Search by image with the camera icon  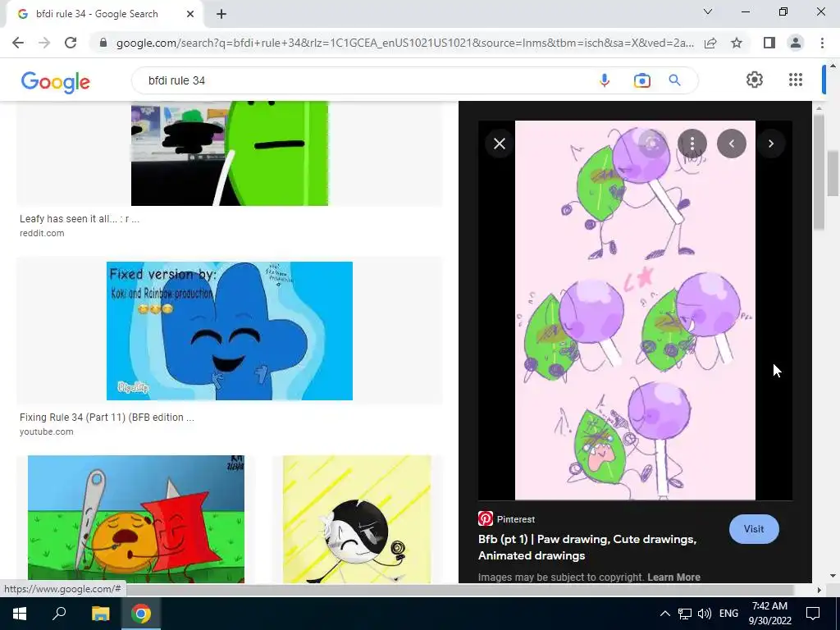click(x=641, y=80)
